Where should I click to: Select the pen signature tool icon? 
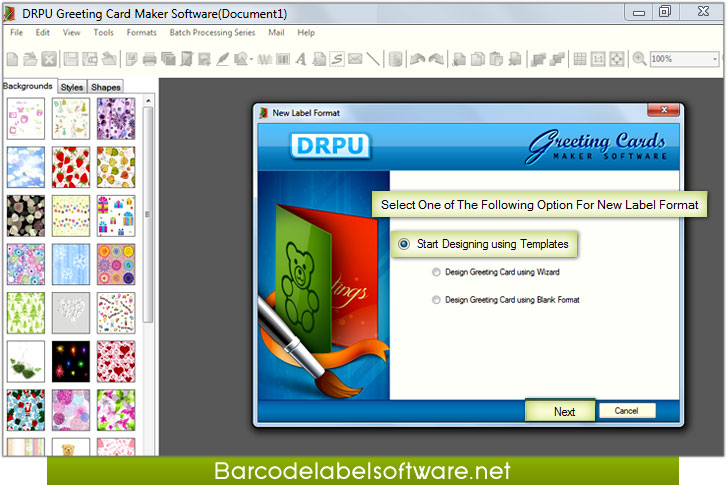point(223,59)
